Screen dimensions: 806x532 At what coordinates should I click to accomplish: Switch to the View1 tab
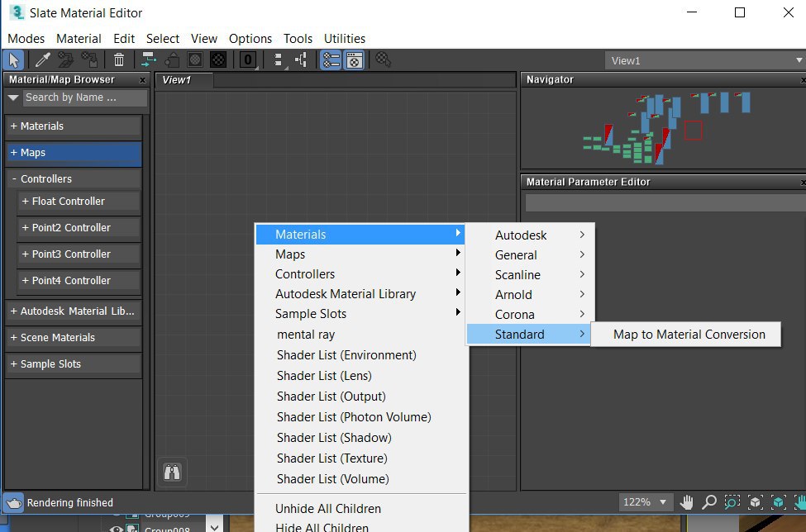tap(184, 80)
